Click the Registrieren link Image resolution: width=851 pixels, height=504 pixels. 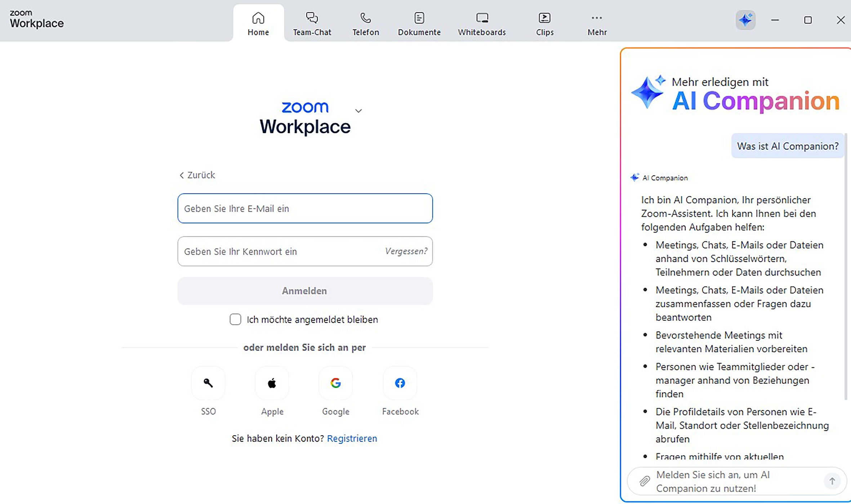pos(352,438)
